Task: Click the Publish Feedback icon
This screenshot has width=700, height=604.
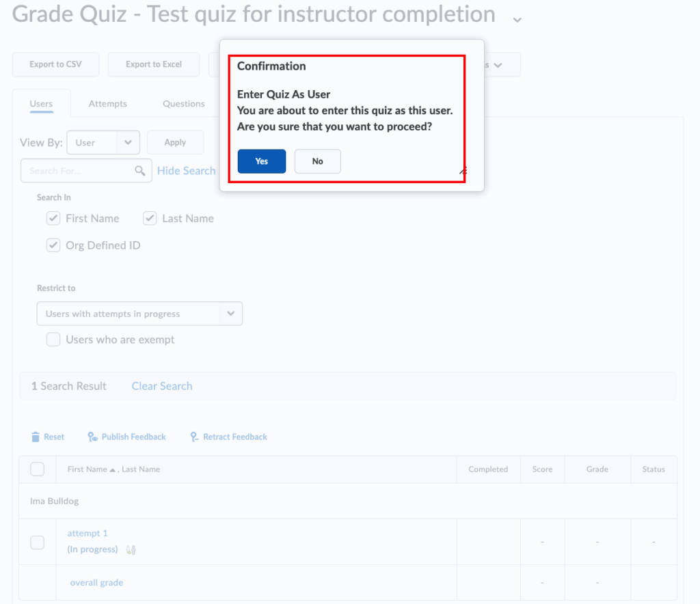Action: click(92, 437)
